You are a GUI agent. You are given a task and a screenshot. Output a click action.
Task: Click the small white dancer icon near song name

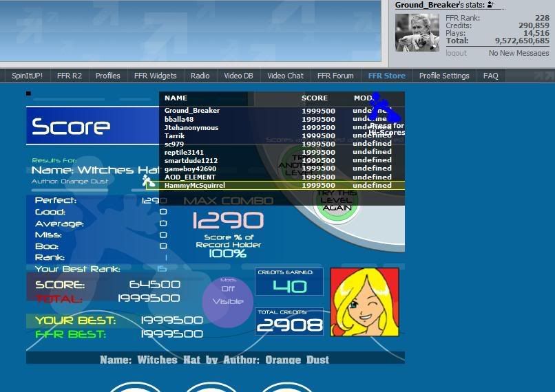click(147, 181)
